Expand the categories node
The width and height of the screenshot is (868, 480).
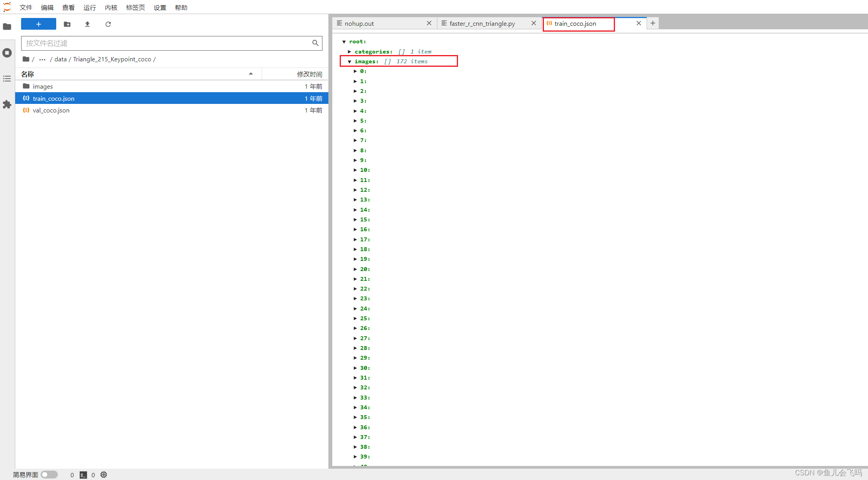349,52
